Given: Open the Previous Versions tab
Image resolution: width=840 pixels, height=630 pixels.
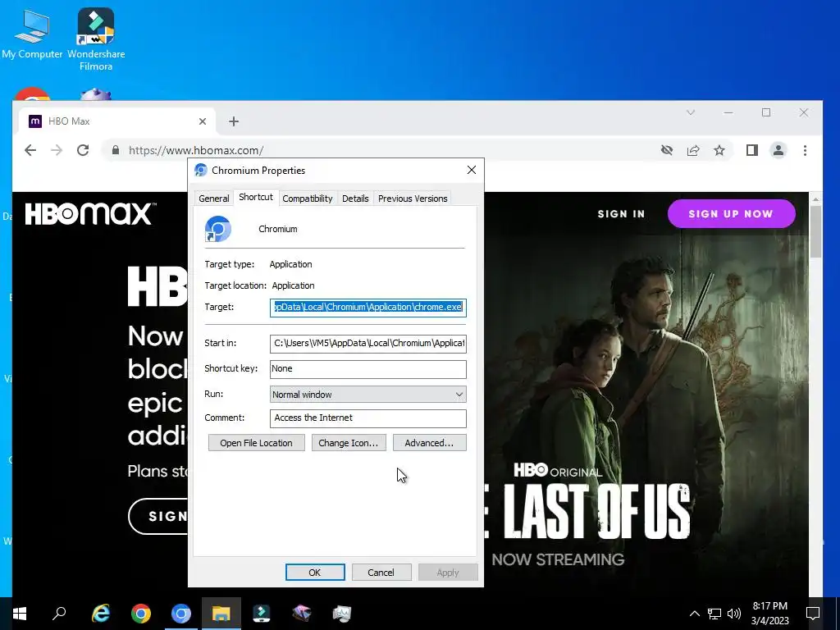Looking at the screenshot, I should pos(413,199).
